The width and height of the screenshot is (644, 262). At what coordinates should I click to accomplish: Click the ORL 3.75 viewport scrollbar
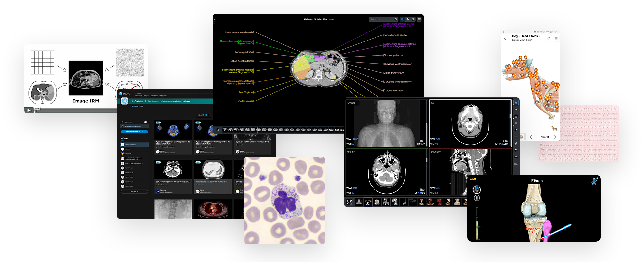[427, 160]
